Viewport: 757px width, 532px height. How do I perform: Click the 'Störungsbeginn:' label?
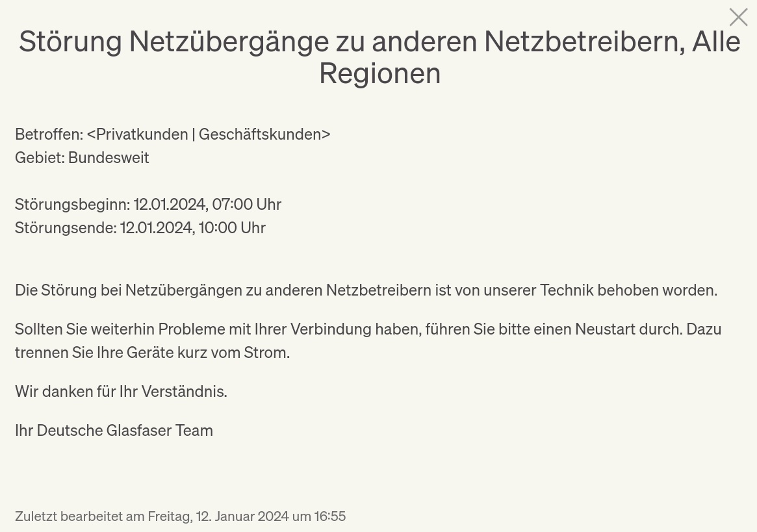coord(72,205)
